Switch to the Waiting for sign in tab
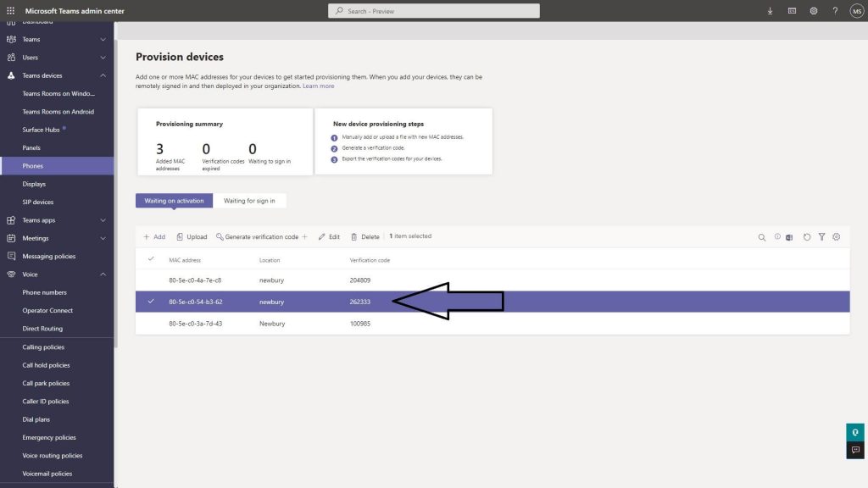 point(250,200)
